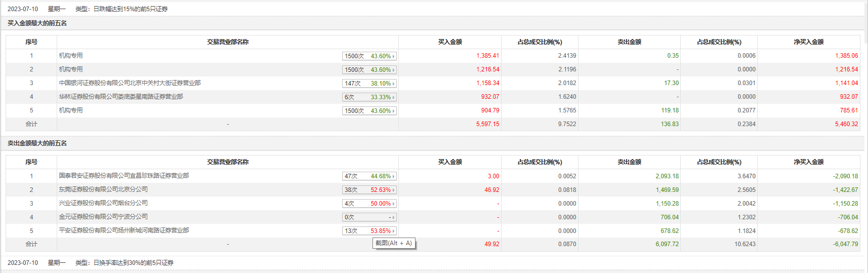Expand the 6次 33.33% stats dropdown

point(369,97)
